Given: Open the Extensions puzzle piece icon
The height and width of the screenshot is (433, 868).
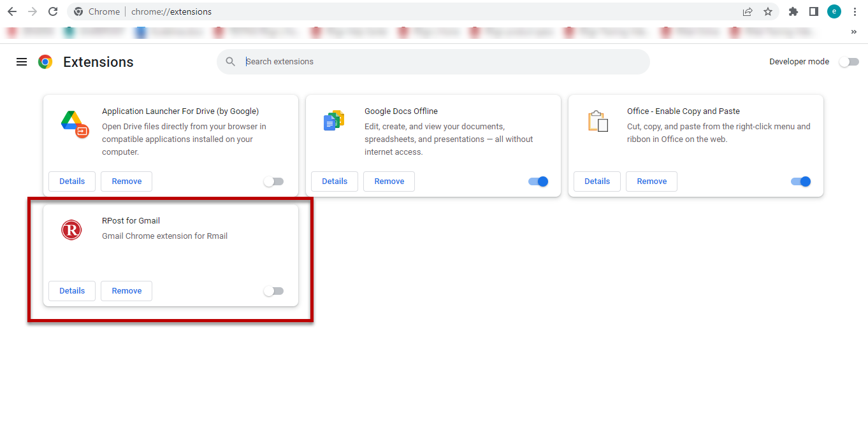Looking at the screenshot, I should click(793, 11).
